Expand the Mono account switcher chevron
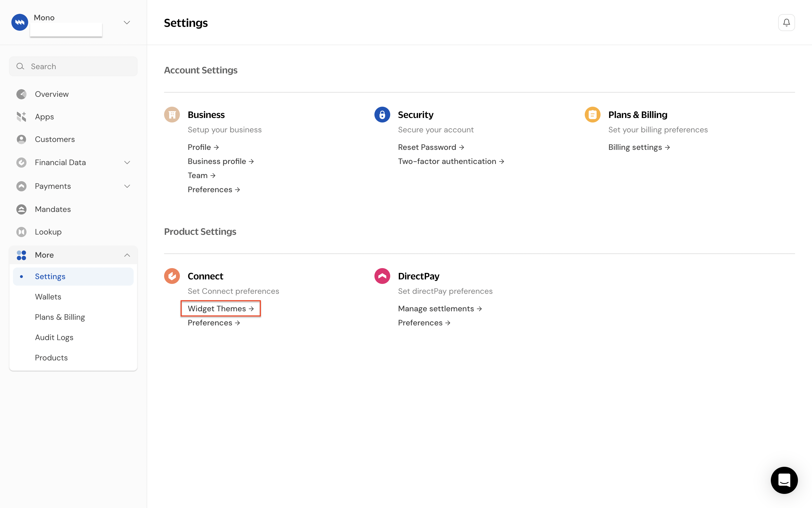This screenshot has width=812, height=508. [127, 23]
